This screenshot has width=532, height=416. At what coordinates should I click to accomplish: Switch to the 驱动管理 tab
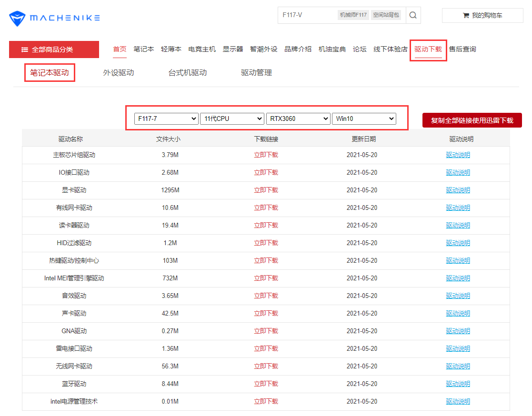pyautogui.click(x=257, y=72)
